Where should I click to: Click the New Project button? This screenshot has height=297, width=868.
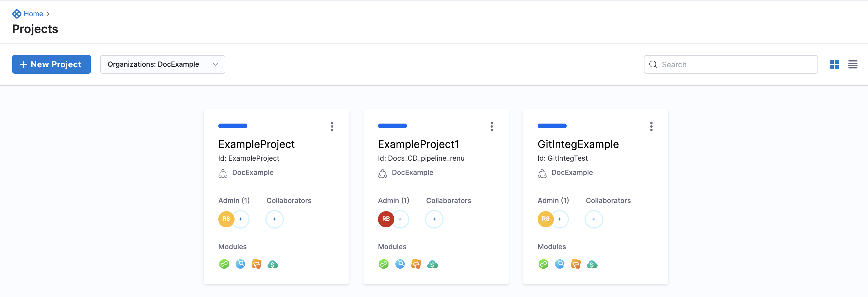coord(52,64)
